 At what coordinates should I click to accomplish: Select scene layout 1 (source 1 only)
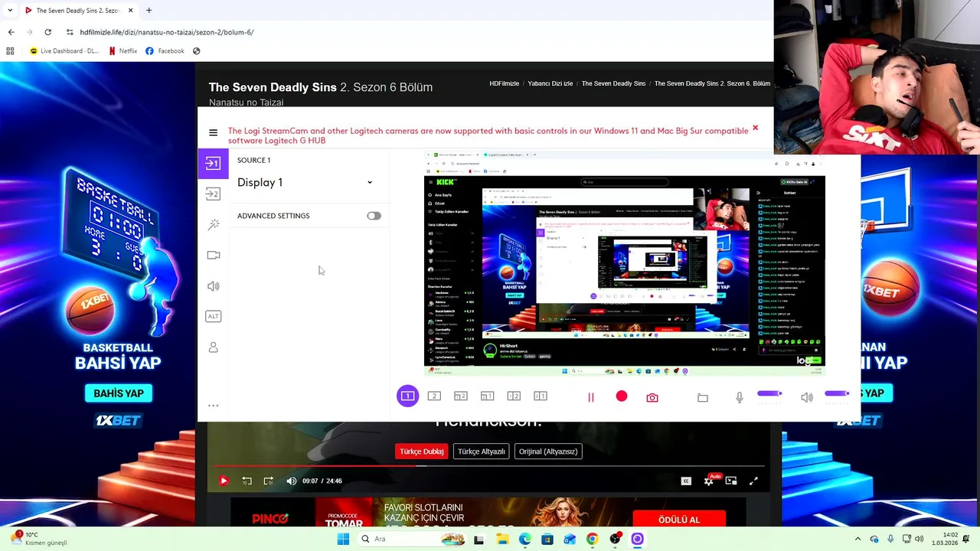[x=407, y=396]
